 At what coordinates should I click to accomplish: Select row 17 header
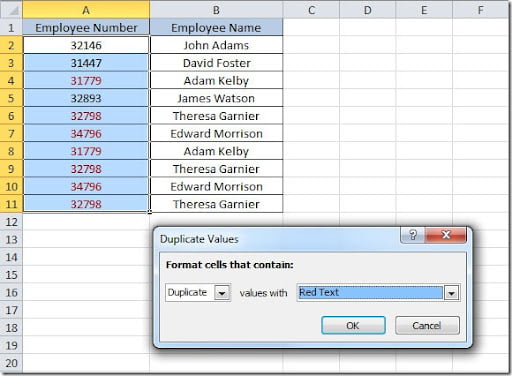(11, 310)
